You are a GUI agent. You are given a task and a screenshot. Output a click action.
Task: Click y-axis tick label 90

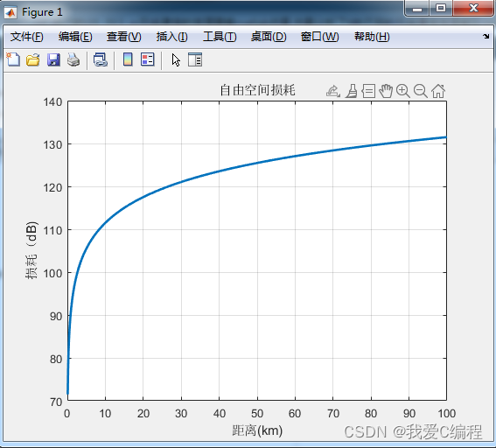[x=56, y=316]
